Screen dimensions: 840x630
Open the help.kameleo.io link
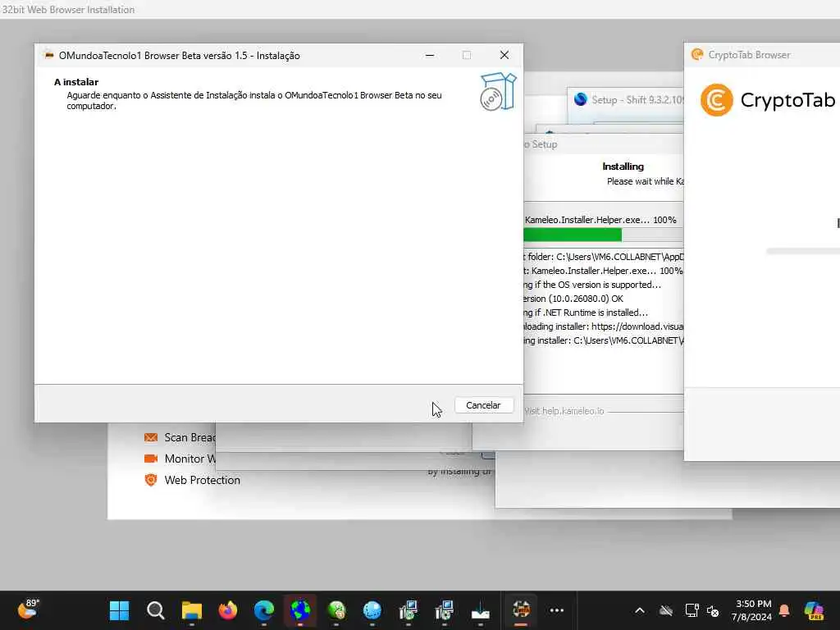point(564,411)
